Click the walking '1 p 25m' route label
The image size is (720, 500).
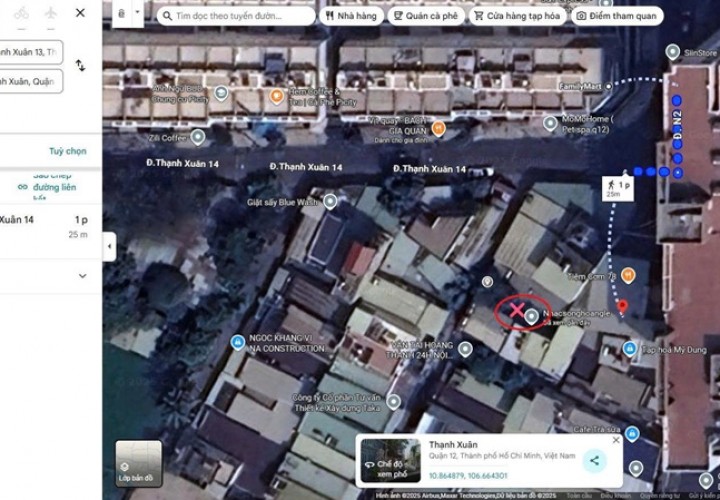click(618, 188)
